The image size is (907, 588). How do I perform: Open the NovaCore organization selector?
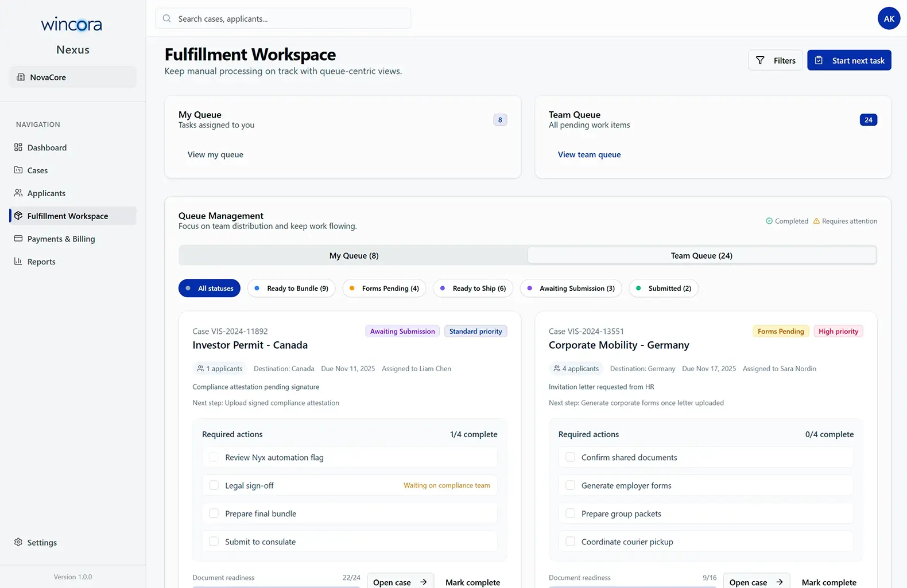[x=73, y=77]
